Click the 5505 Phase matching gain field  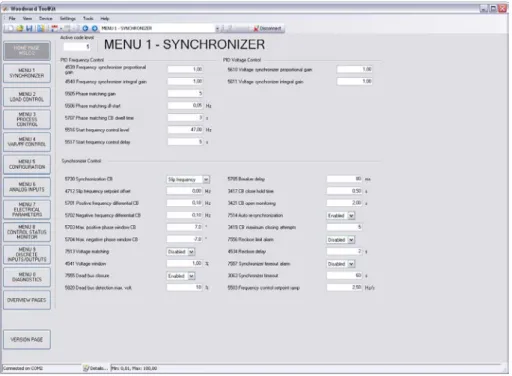pos(185,94)
